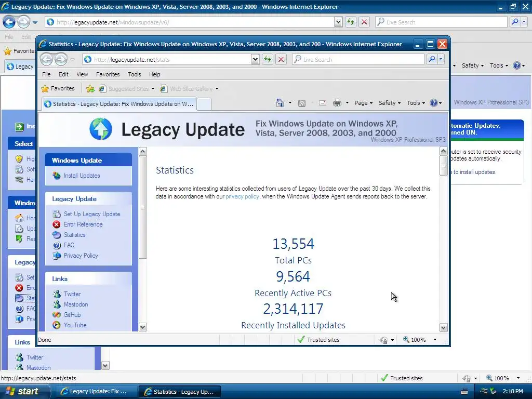Open Statistics sidebar link
The image size is (532, 399).
pyautogui.click(x=75, y=235)
